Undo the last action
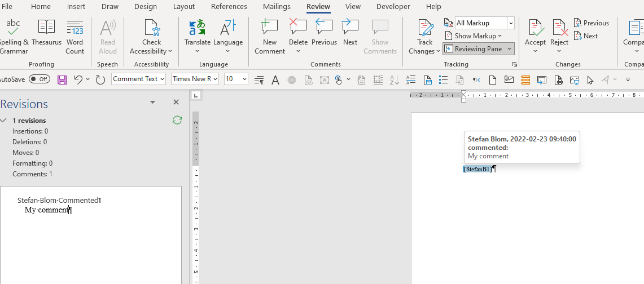The width and height of the screenshot is (644, 284). 78,79
